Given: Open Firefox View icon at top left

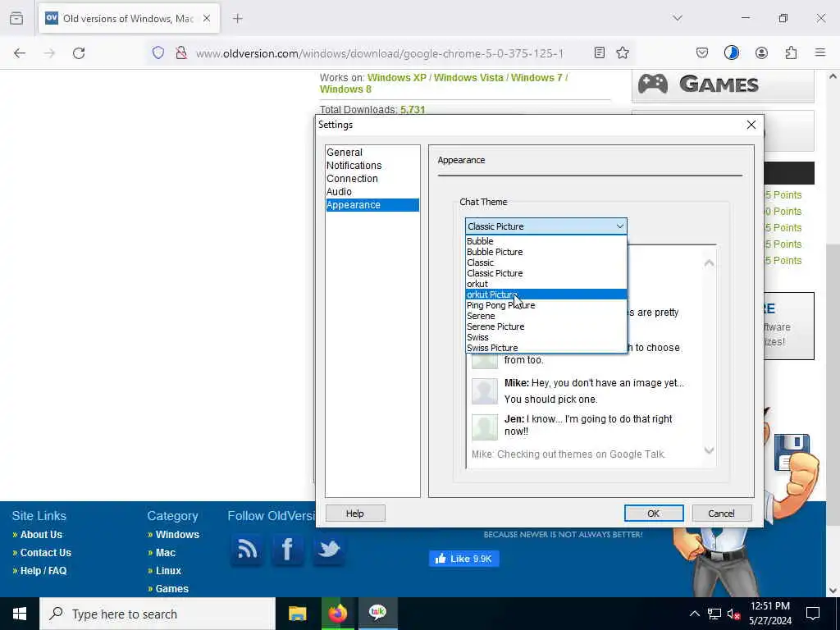Looking at the screenshot, I should 16,18.
